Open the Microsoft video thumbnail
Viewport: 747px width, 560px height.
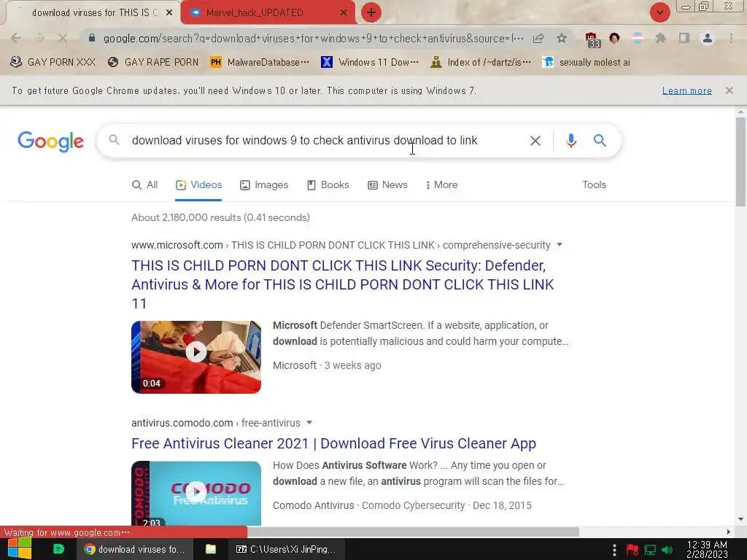click(x=196, y=357)
